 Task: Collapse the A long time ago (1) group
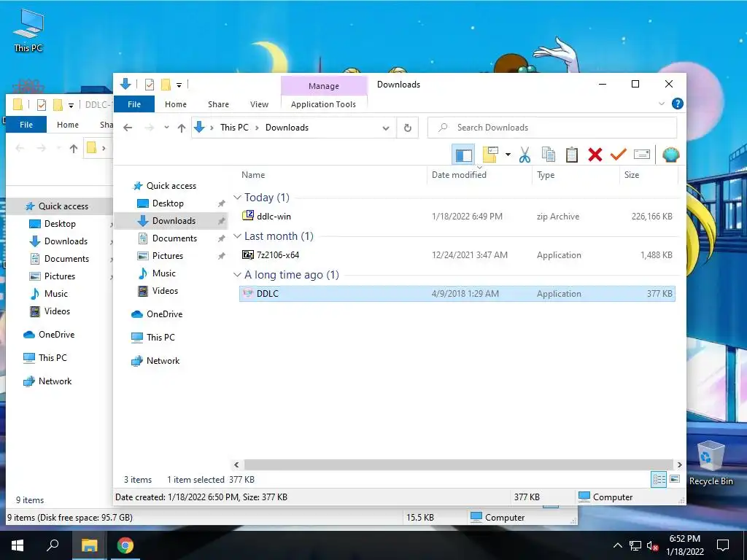click(237, 275)
